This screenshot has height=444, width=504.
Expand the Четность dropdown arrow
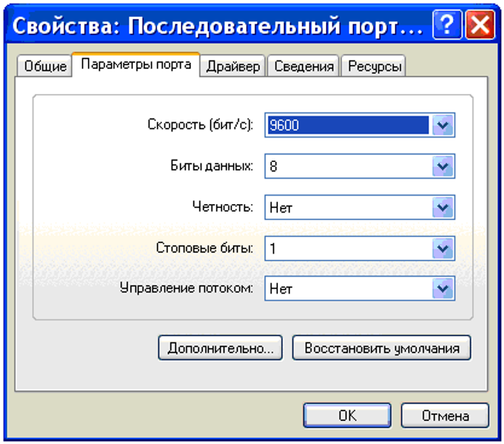[x=443, y=207]
